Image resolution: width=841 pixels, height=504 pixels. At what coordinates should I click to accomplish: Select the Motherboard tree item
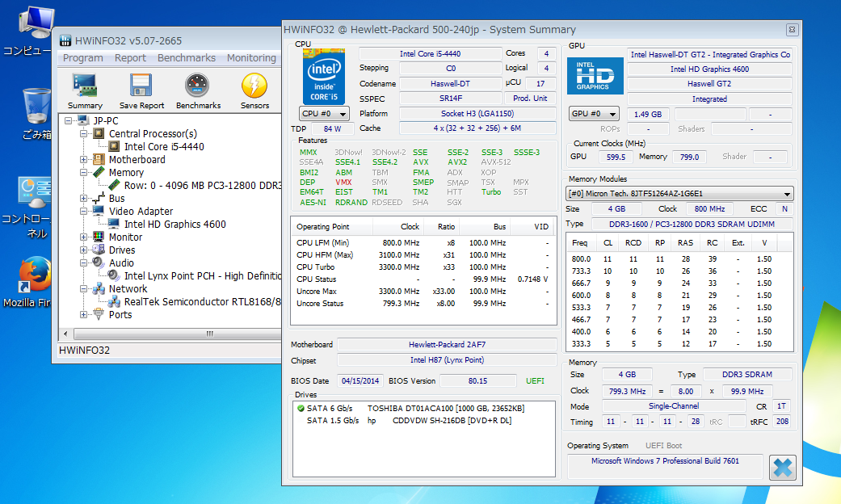coord(137,160)
